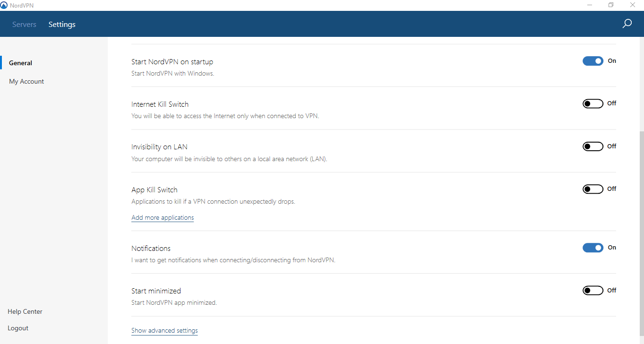Viewport: 644px width, 344px height.
Task: Turn off Start NordVPN on startup
Action: (593, 61)
